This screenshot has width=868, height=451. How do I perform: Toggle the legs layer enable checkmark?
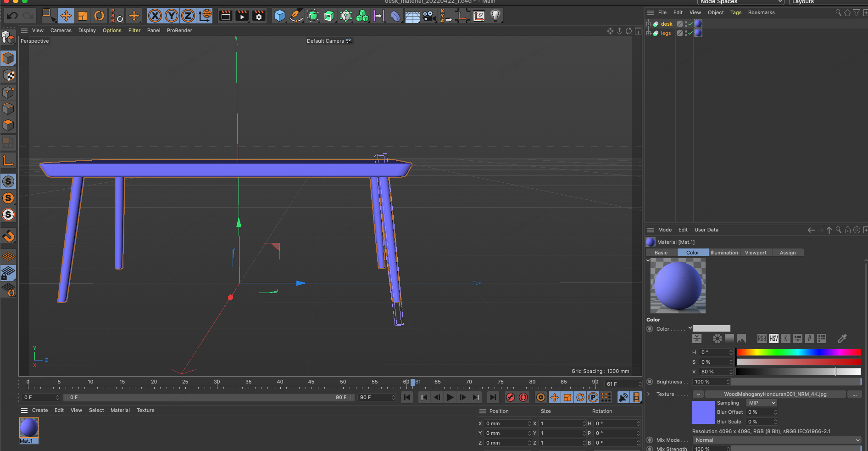point(690,33)
